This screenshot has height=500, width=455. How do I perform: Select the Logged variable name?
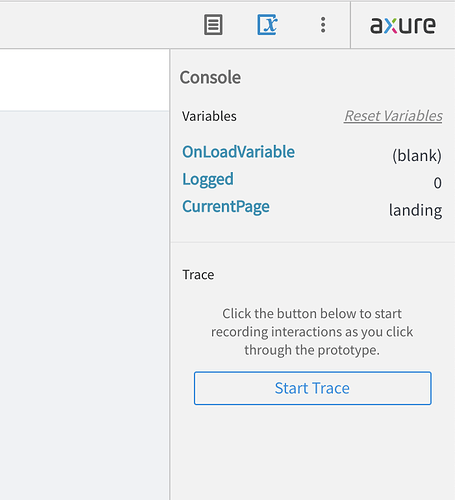click(x=208, y=179)
